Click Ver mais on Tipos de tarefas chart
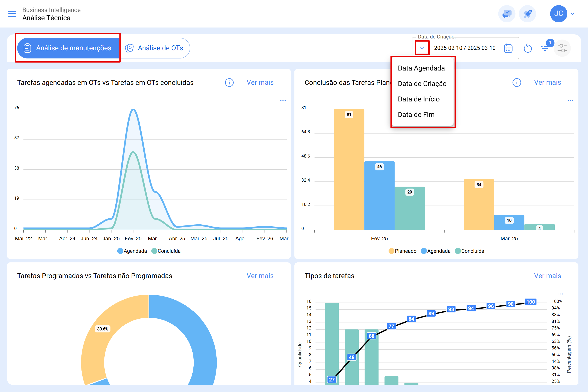The image size is (588, 392). pos(548,276)
